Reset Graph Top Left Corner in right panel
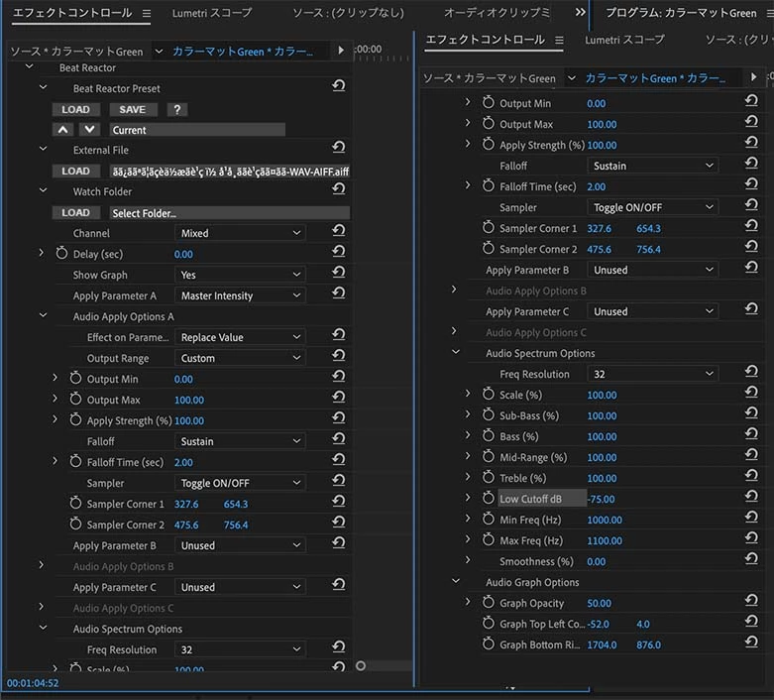The height and width of the screenshot is (700, 774). coord(751,621)
